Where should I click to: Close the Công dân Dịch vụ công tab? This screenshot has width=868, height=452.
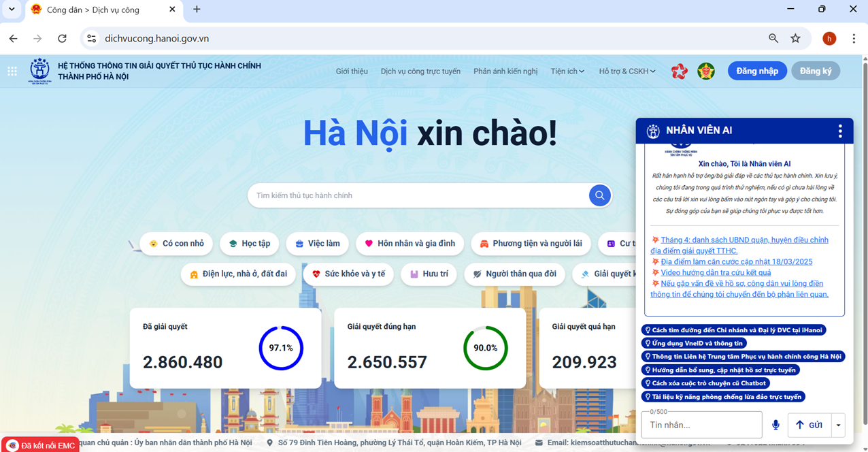pos(172,10)
